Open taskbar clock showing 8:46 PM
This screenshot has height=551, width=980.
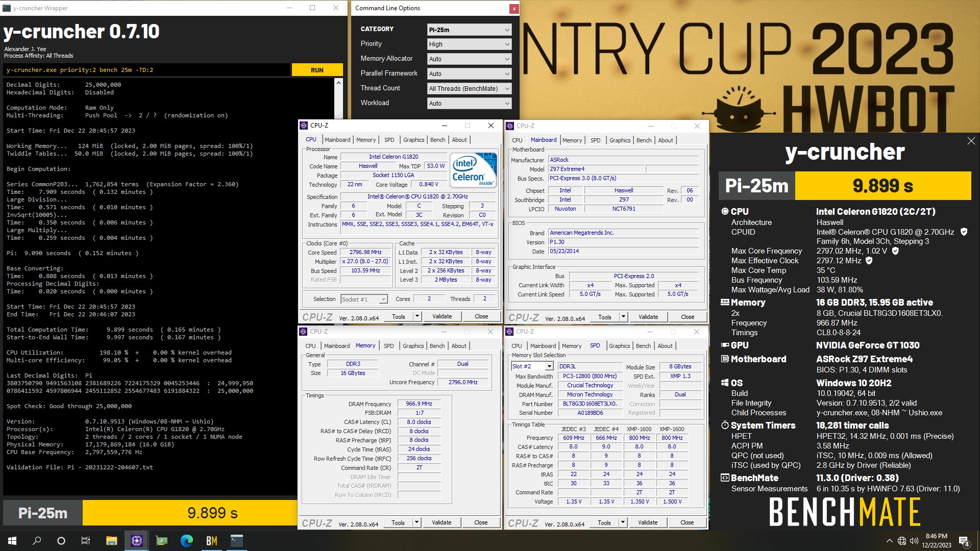pyautogui.click(x=936, y=541)
